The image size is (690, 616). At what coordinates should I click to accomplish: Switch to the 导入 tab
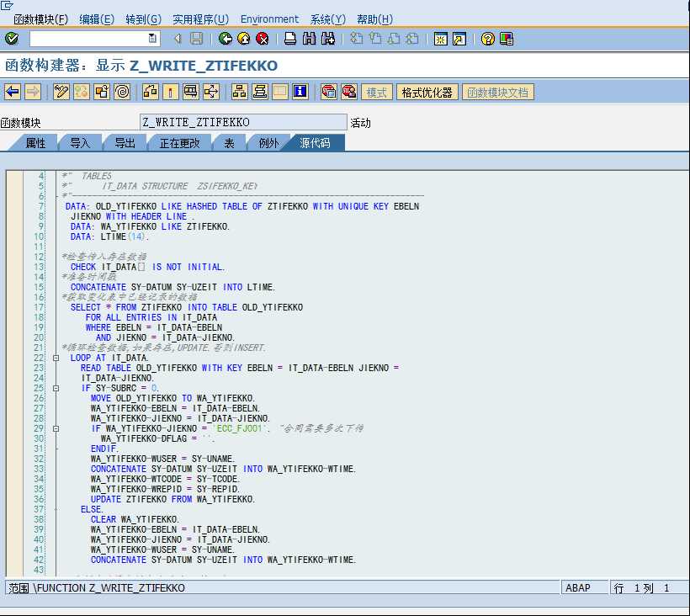click(x=80, y=143)
